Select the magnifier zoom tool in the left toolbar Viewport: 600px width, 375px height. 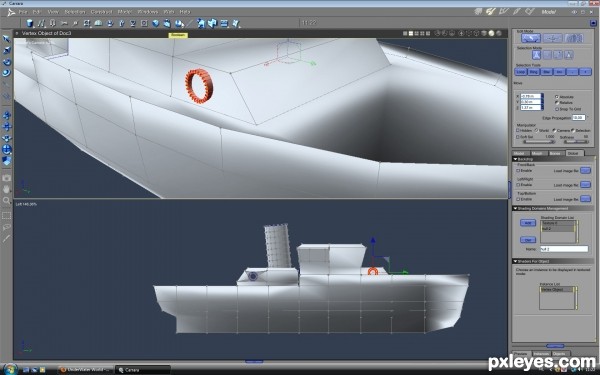7,200
